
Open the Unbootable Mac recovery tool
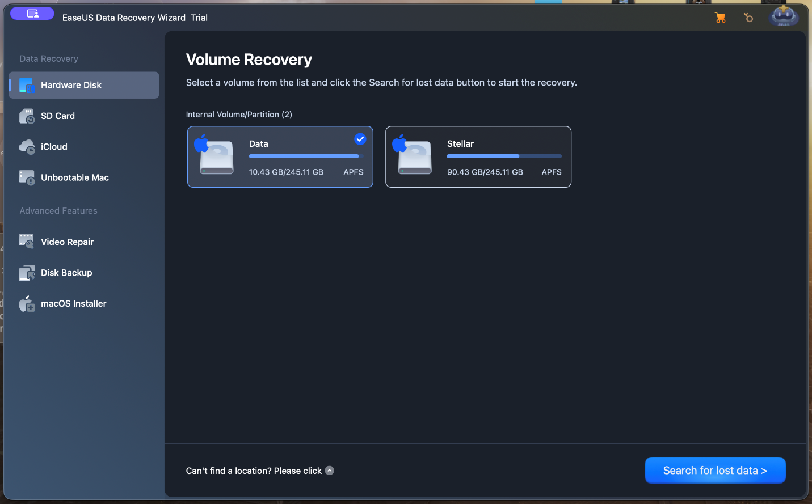74,177
